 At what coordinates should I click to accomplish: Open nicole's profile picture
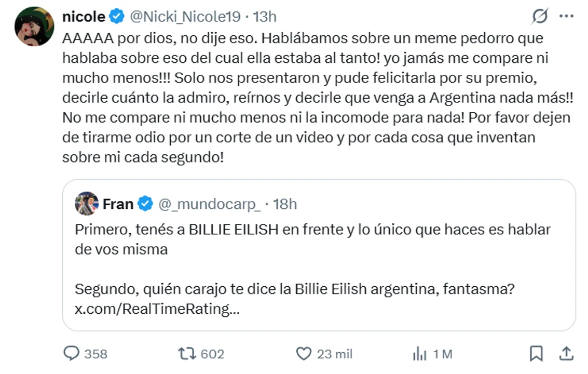point(34,26)
